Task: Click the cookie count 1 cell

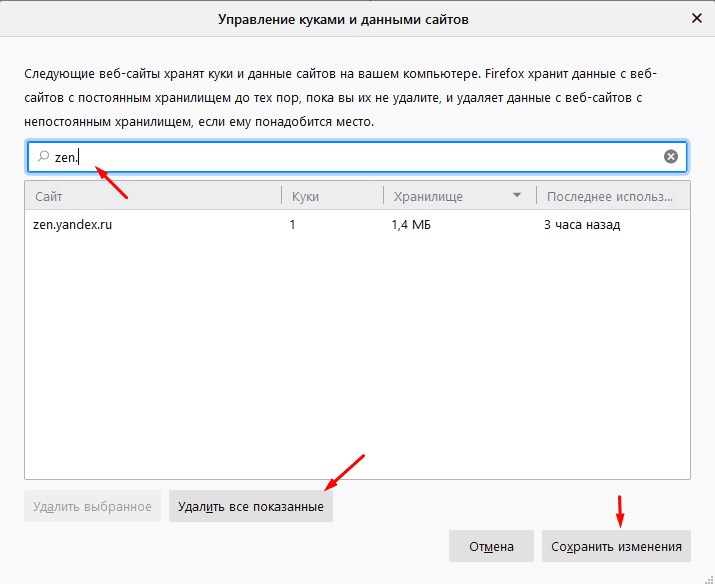Action: [292, 225]
